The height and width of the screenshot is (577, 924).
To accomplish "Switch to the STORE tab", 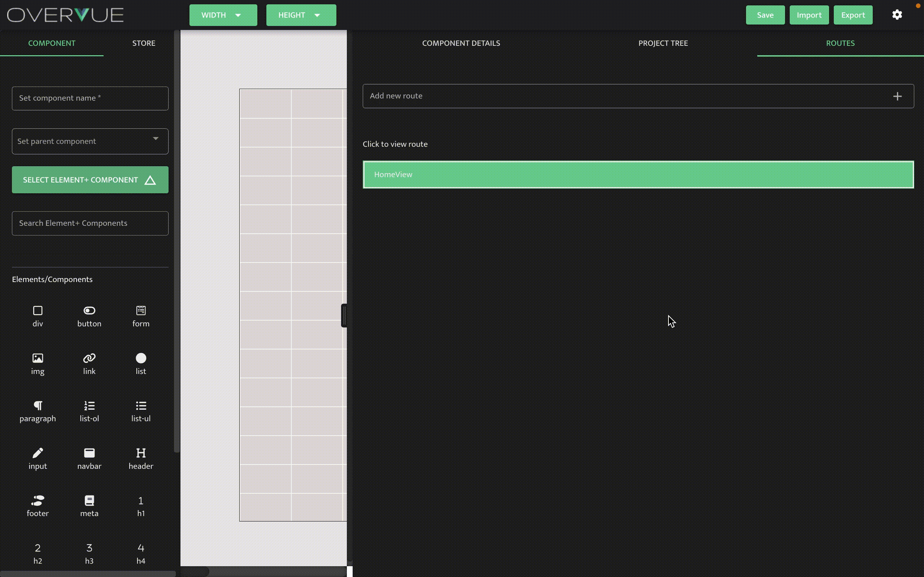I will (x=144, y=43).
